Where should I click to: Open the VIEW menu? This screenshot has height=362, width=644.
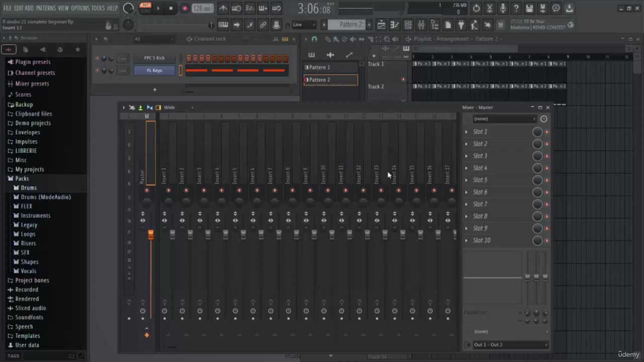(x=63, y=8)
